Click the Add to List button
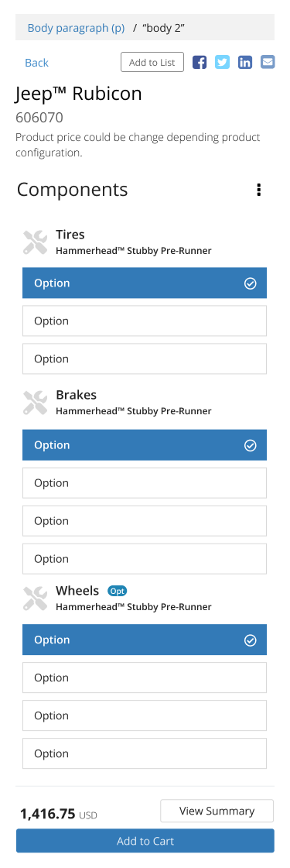The width and height of the screenshot is (290, 868). (152, 62)
